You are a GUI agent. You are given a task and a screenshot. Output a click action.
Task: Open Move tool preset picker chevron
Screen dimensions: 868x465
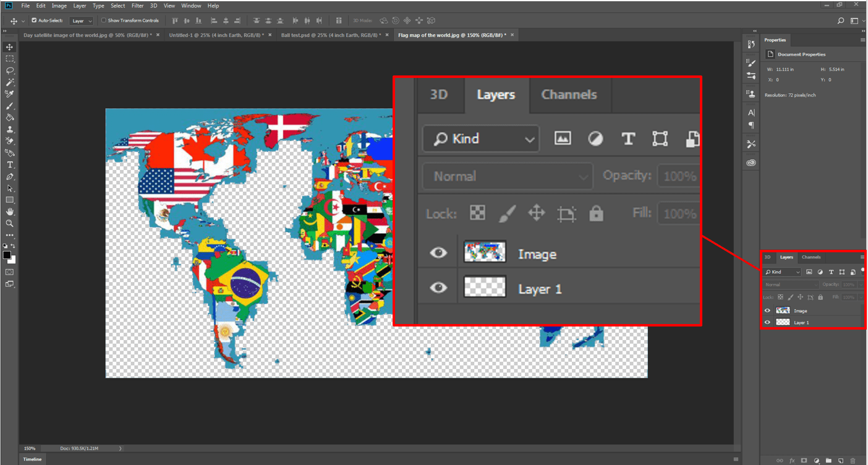tap(23, 21)
